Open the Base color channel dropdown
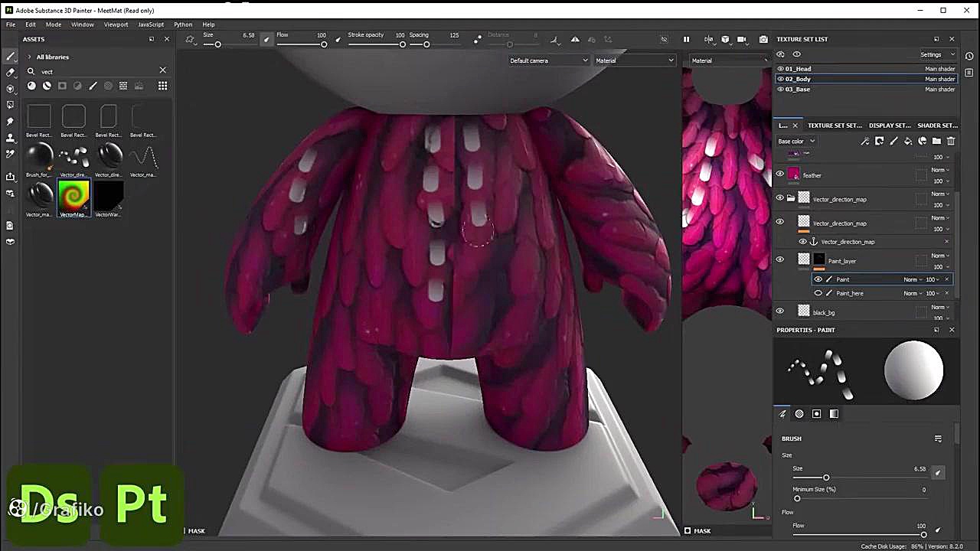The width and height of the screenshot is (980, 551). click(796, 141)
